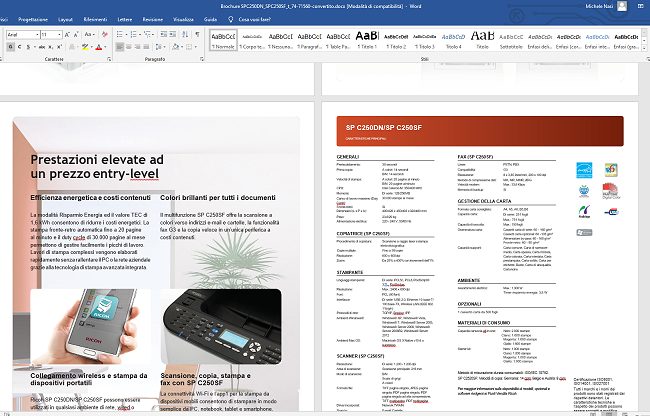Apply red font color

pyautogui.click(x=99, y=47)
